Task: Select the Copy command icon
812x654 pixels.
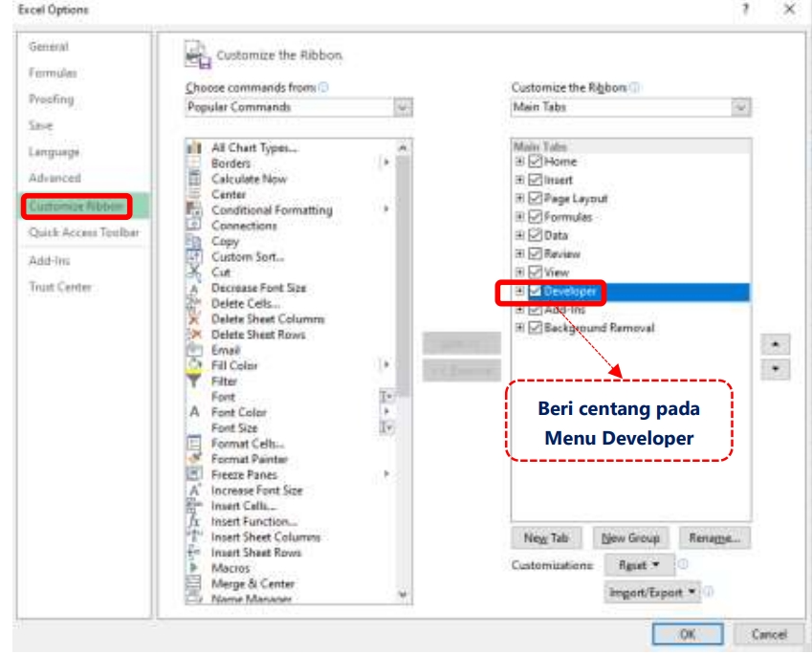Action: 194,241
